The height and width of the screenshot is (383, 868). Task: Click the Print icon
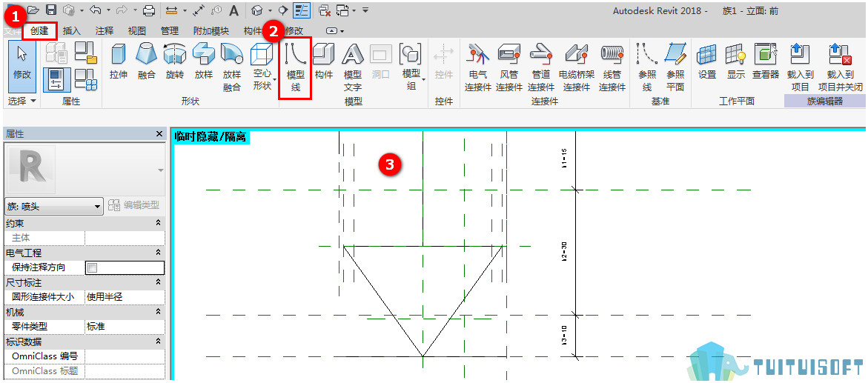tap(149, 10)
